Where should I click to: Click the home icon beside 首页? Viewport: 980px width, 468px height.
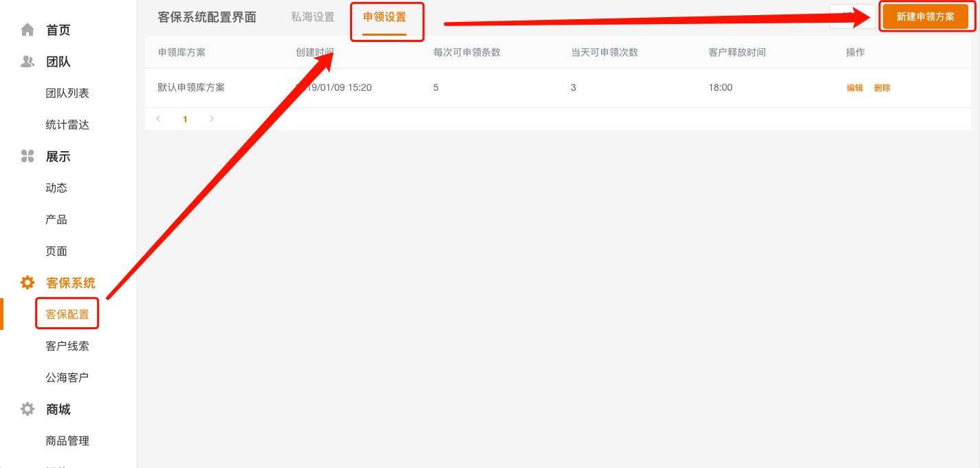(28, 30)
